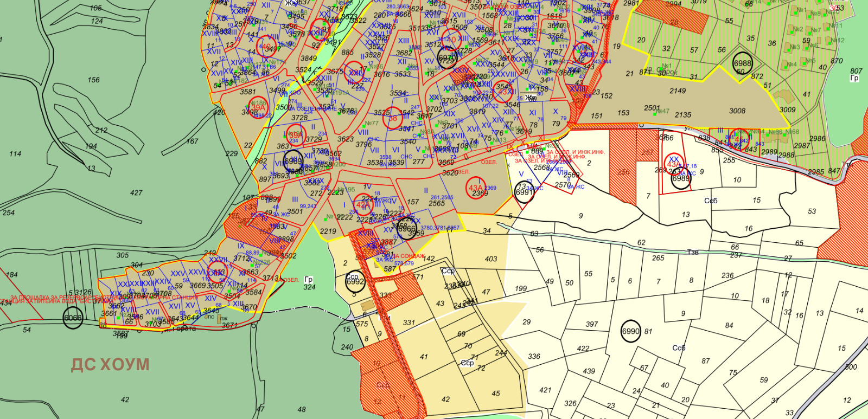The width and height of the screenshot is (868, 419).
Task: Select black circled marker 6992
Action: pyautogui.click(x=355, y=281)
